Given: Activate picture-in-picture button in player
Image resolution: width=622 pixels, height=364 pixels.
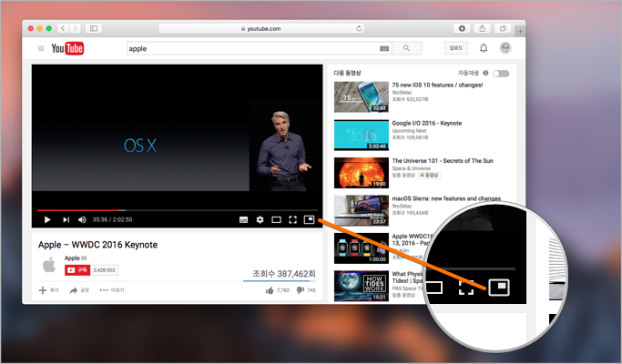Looking at the screenshot, I should click(309, 219).
